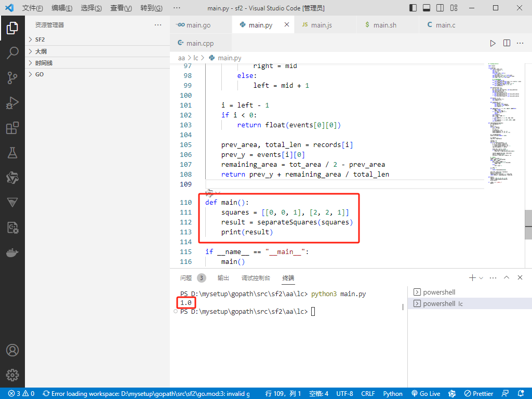Click the line and column indicator
Screen dimensions: 532x399
[283, 394]
